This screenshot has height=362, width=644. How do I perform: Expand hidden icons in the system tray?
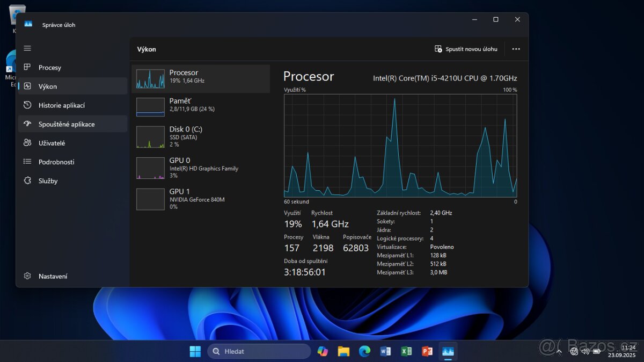559,351
